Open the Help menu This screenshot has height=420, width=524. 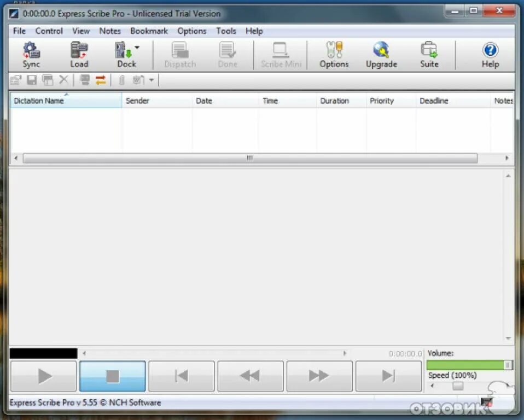click(254, 31)
